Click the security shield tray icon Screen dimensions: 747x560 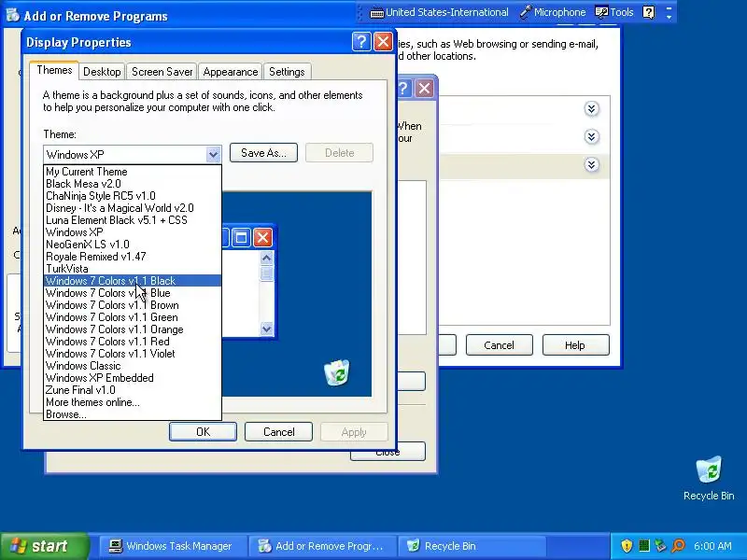627,546
